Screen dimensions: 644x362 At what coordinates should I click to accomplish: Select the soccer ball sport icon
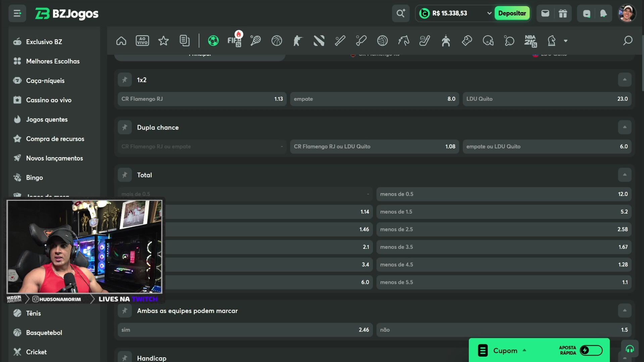coord(213,41)
